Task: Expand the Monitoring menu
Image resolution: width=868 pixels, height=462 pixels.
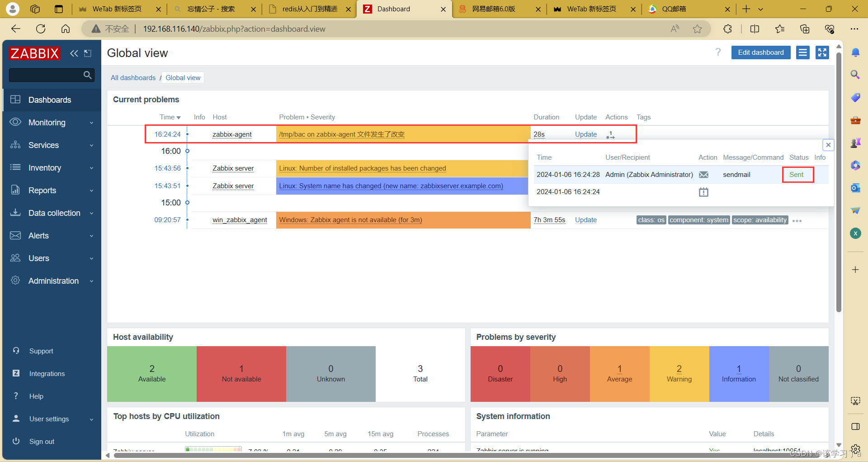Action: (x=52, y=123)
